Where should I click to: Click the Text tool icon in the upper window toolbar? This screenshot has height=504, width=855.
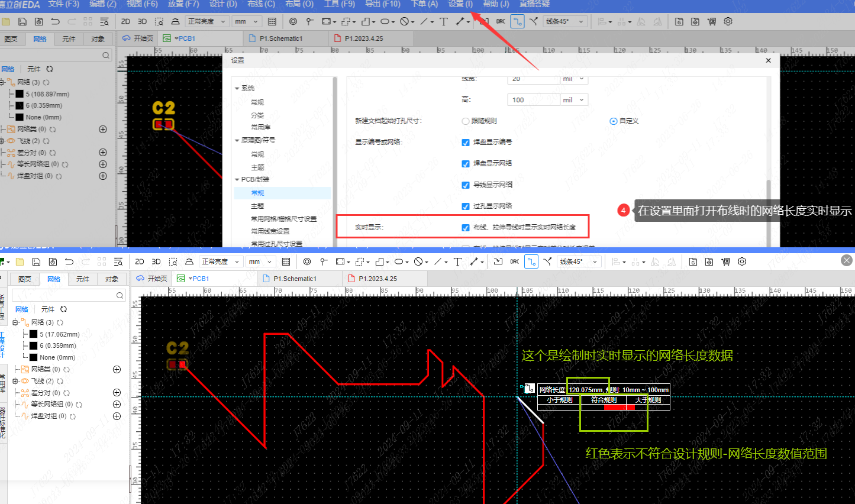point(444,21)
